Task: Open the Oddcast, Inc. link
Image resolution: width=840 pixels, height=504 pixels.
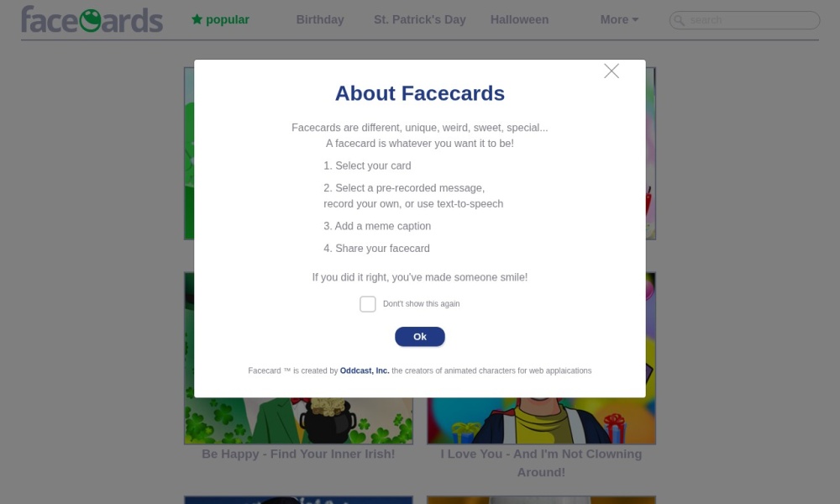Action: pyautogui.click(x=365, y=370)
